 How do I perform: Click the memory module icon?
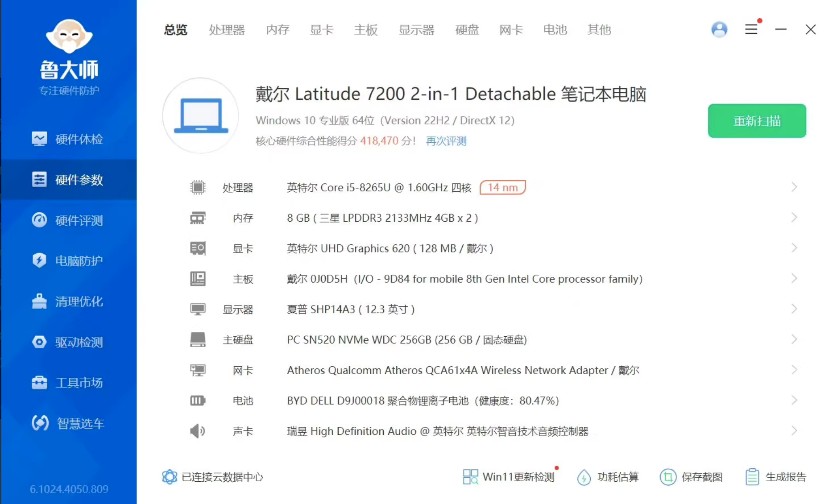[198, 218]
